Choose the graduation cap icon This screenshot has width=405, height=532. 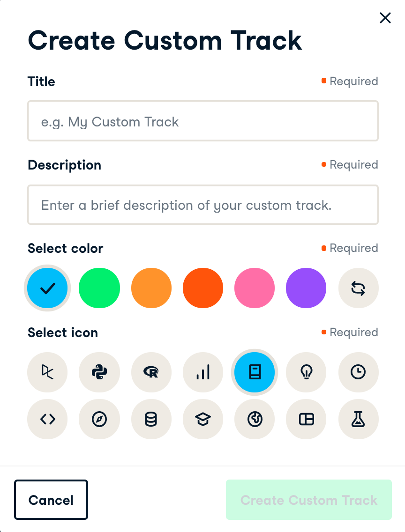[x=203, y=419]
